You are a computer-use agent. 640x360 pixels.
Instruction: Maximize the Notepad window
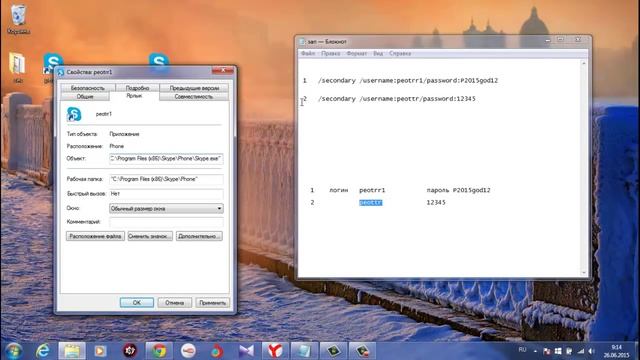pos(560,40)
